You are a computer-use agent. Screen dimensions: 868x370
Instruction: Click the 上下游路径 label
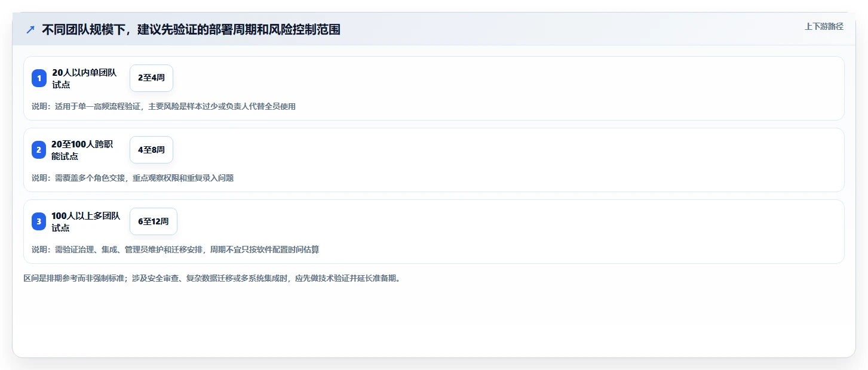click(824, 26)
